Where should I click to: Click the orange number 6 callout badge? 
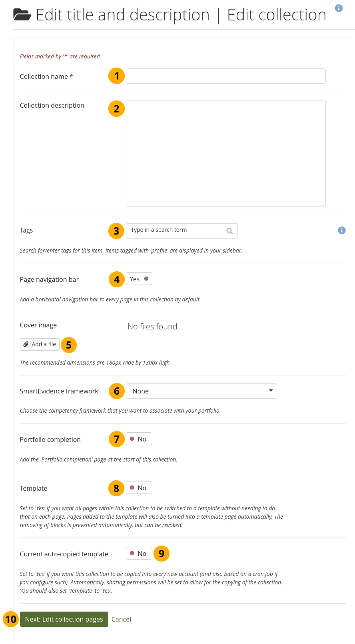[x=116, y=391]
